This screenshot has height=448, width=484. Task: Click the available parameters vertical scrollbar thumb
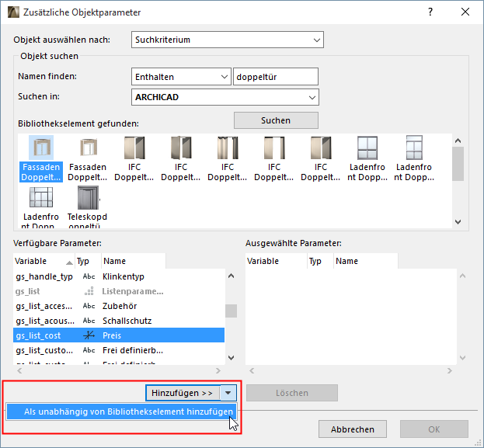pyautogui.click(x=231, y=311)
